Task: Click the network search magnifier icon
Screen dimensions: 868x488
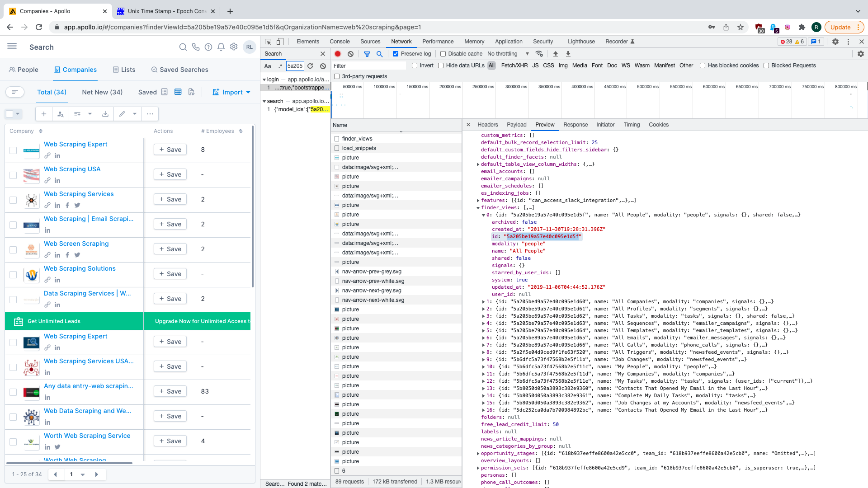Action: tap(380, 54)
